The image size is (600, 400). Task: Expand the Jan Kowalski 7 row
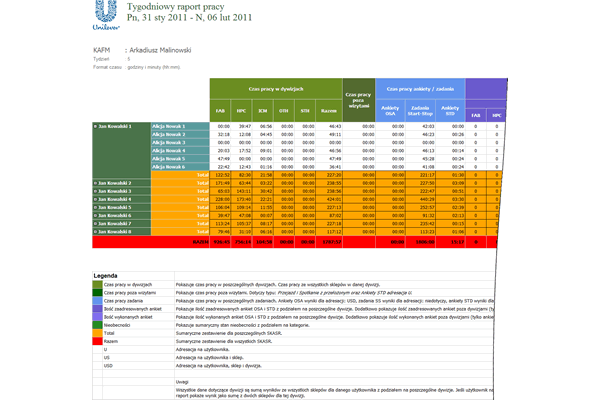point(95,224)
